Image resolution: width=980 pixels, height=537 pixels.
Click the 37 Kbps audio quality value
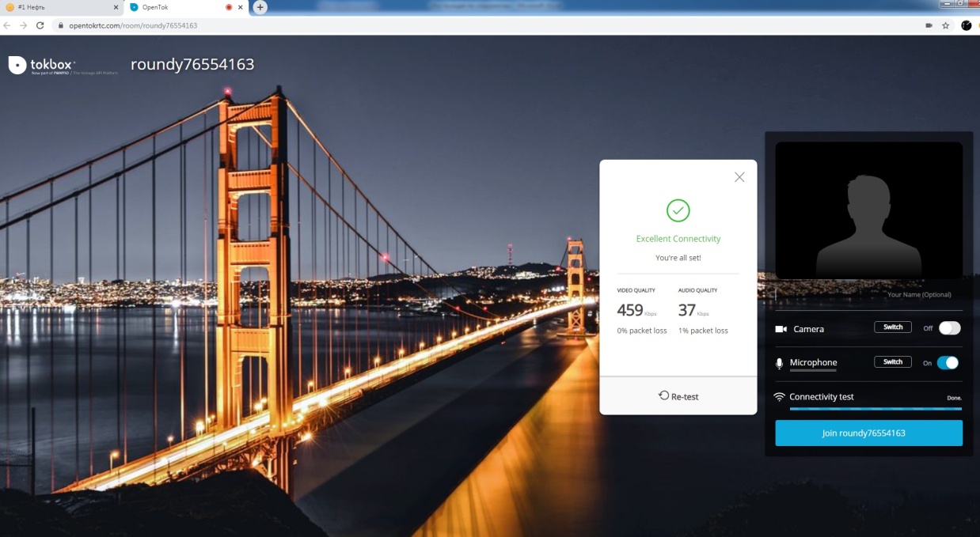tap(692, 310)
